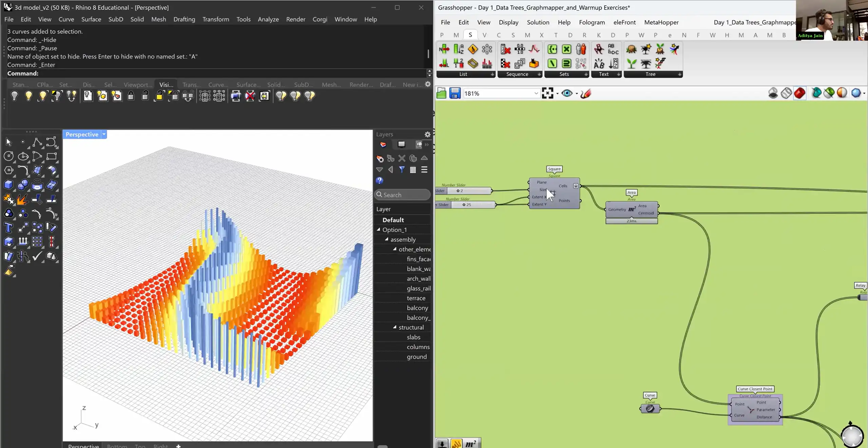Open the Layers panel settings gear
Image resolution: width=868 pixels, height=448 pixels.
427,134
